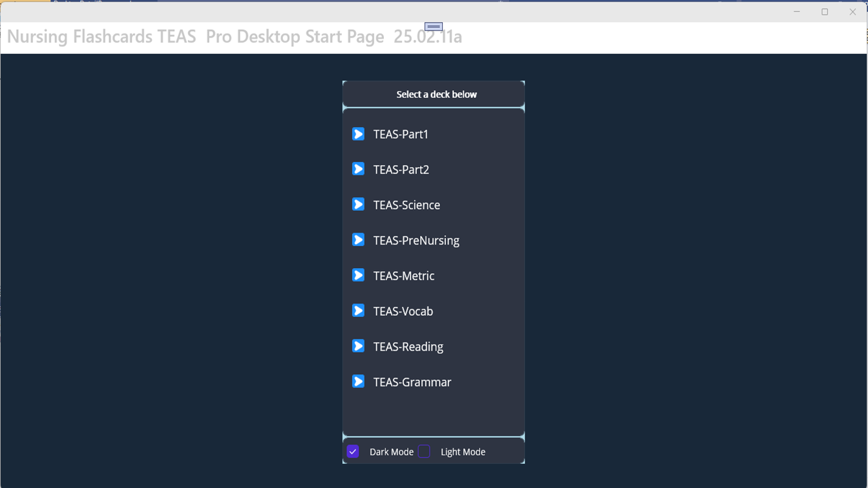
Task: Open the TEAS-Part2 deck label
Action: [x=401, y=170]
